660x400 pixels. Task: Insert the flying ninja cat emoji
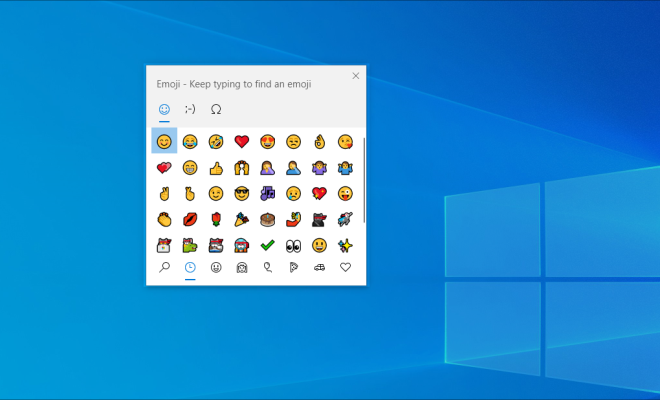[345, 219]
